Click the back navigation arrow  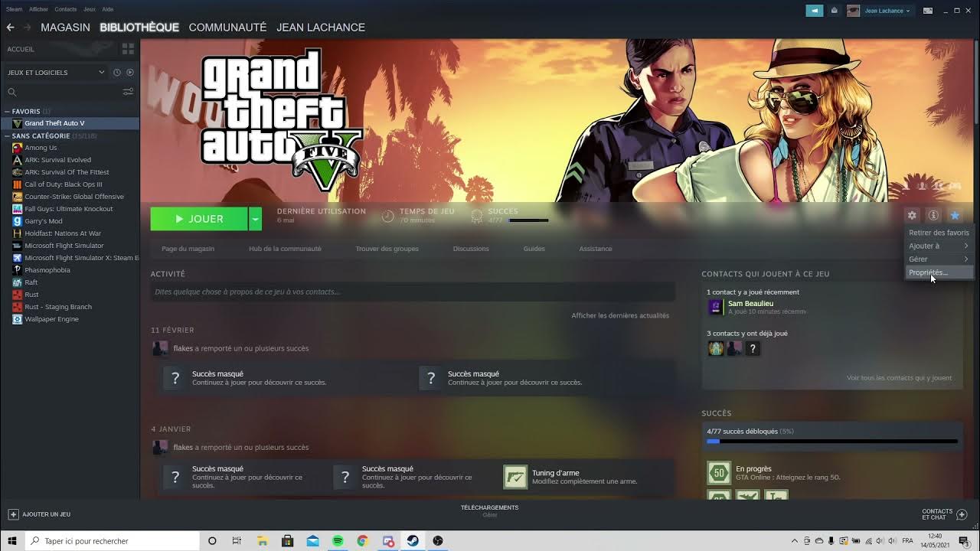point(10,28)
